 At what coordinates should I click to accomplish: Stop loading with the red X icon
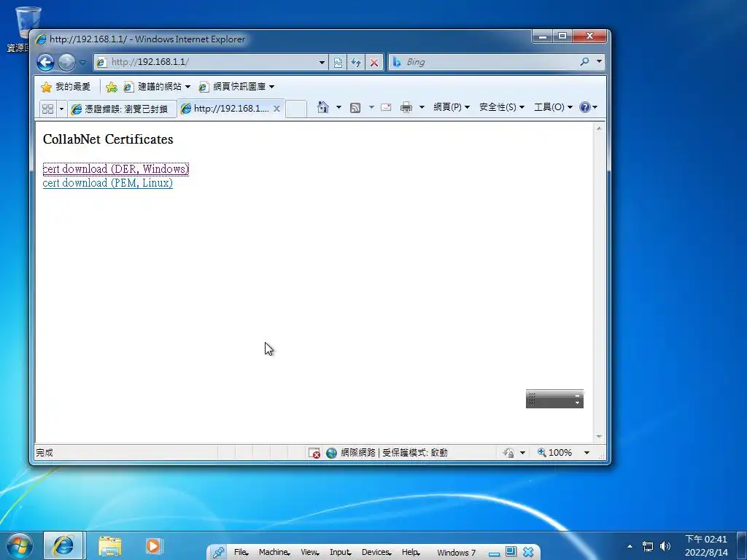(x=374, y=63)
